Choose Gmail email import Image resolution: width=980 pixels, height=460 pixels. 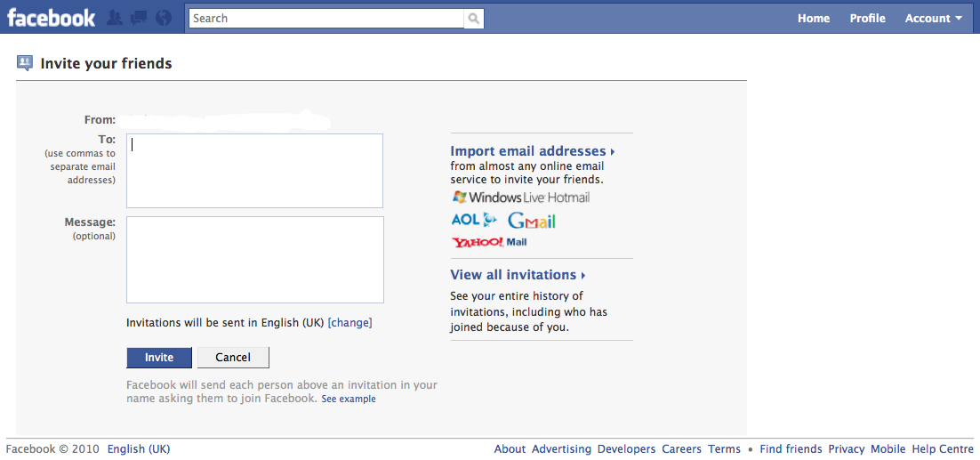tap(531, 221)
